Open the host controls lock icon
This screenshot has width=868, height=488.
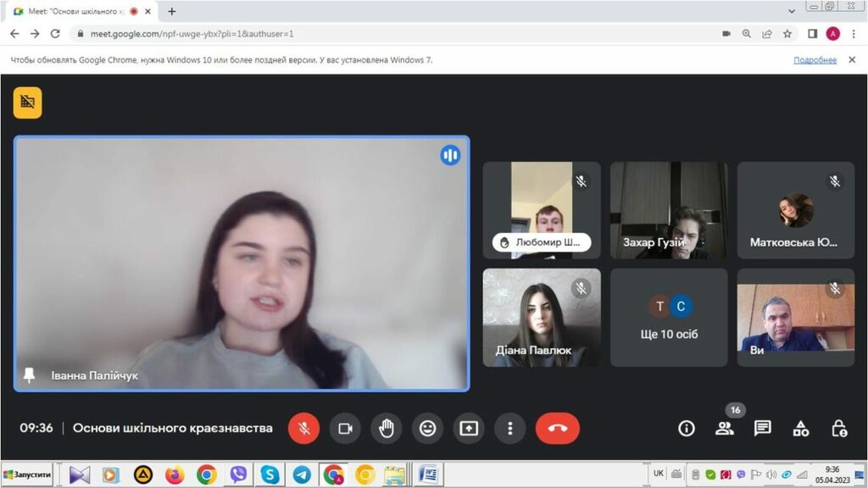(839, 429)
